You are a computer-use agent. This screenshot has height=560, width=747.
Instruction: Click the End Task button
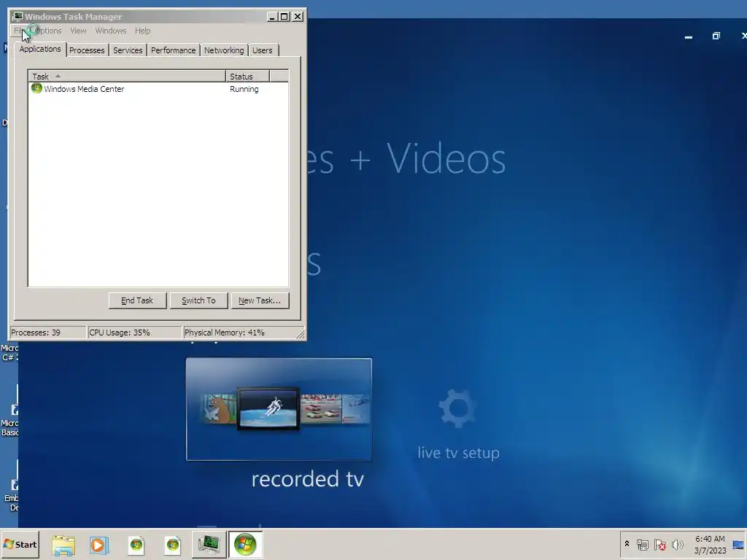(137, 300)
